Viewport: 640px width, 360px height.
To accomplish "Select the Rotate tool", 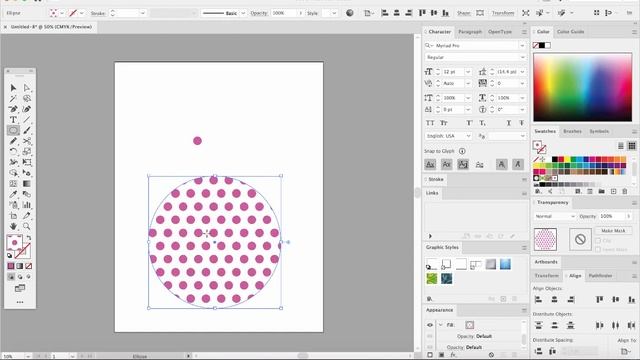I will (x=13, y=151).
